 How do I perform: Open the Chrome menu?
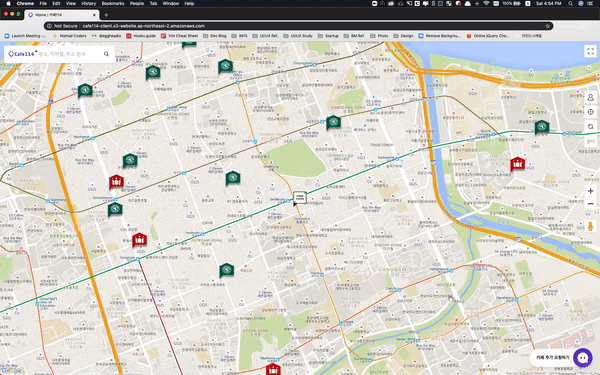point(25,3)
